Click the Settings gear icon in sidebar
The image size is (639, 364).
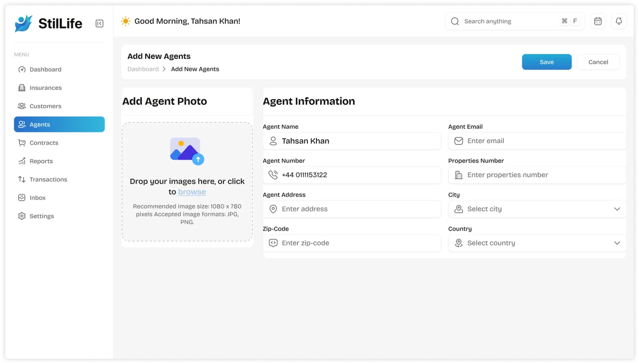[22, 216]
